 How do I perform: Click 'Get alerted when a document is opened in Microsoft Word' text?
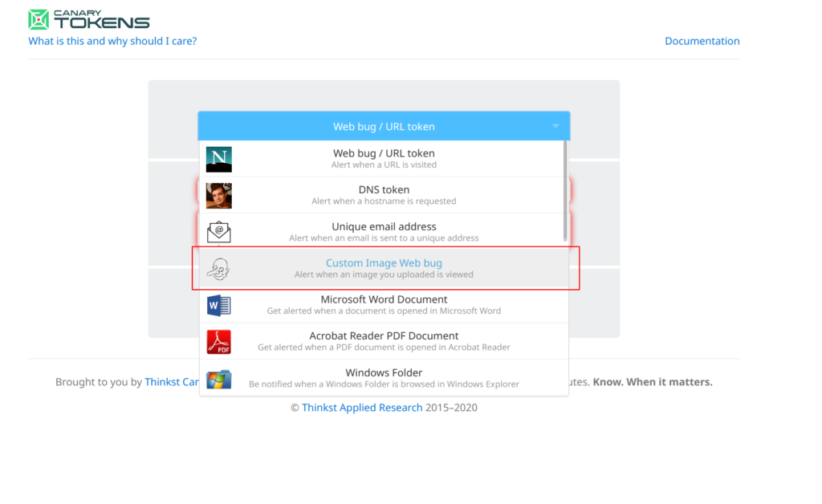click(x=384, y=311)
